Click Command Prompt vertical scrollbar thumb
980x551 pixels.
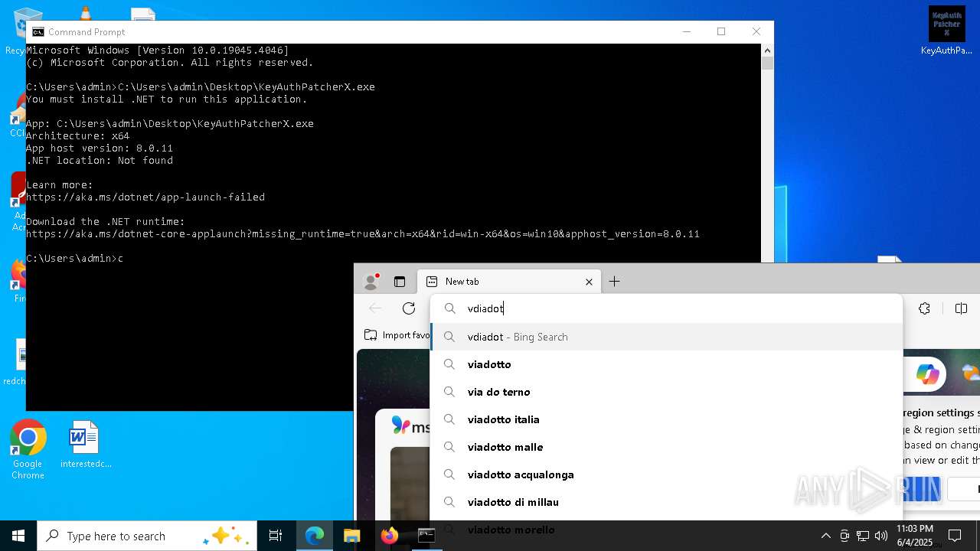767,64
